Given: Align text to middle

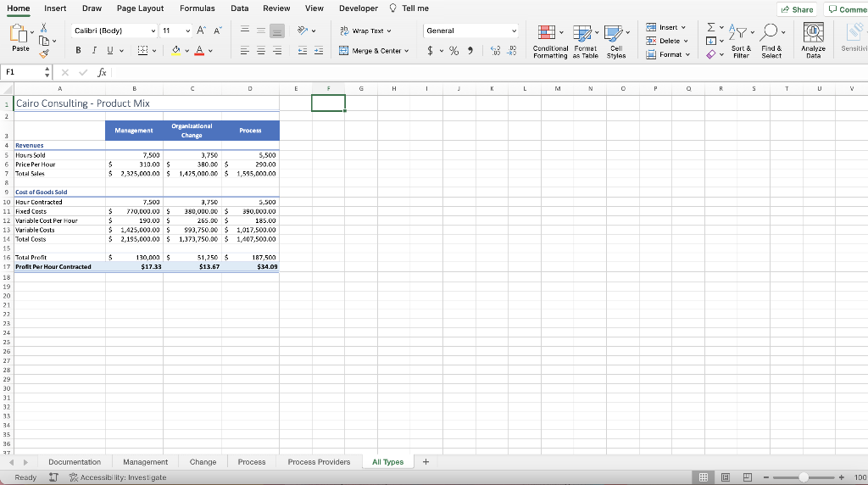Looking at the screenshot, I should (x=261, y=30).
